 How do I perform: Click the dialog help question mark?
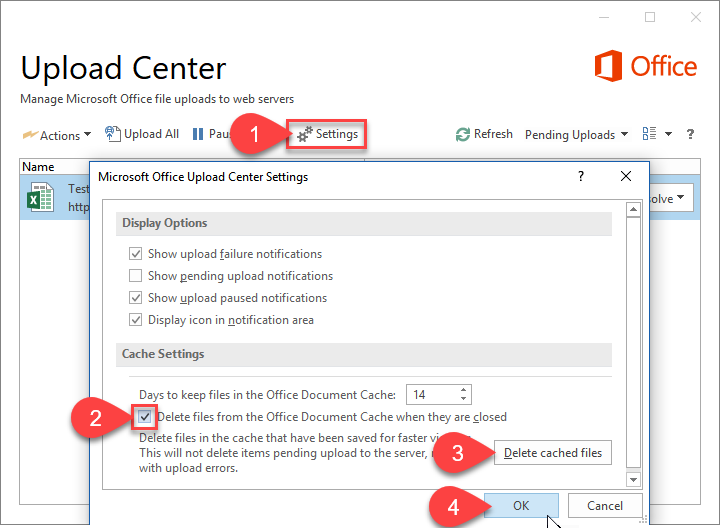[581, 176]
